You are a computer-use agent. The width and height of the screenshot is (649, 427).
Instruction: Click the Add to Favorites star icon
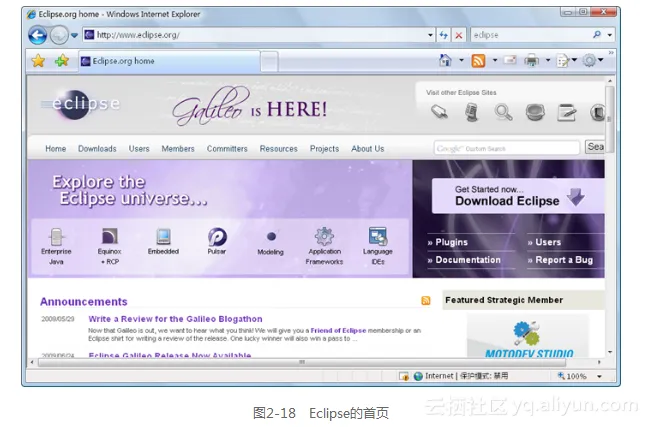point(62,61)
